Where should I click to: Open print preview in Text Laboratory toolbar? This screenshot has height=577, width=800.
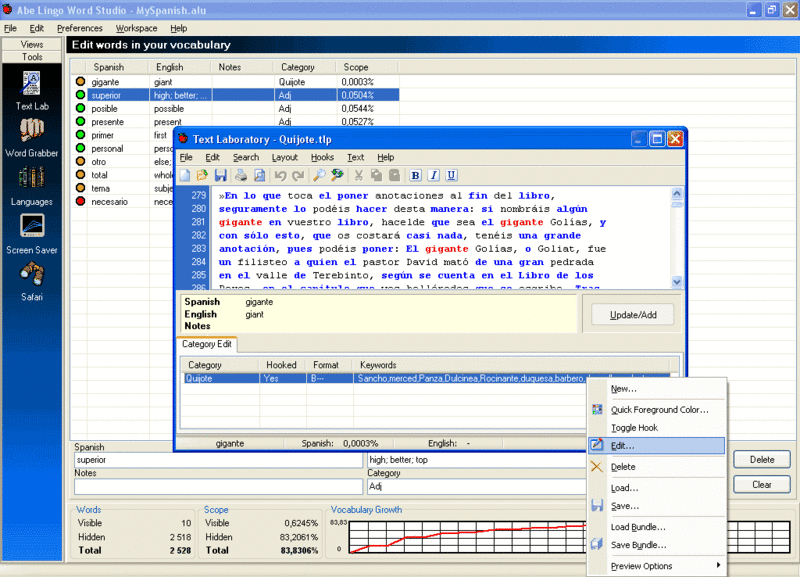pyautogui.click(x=260, y=175)
